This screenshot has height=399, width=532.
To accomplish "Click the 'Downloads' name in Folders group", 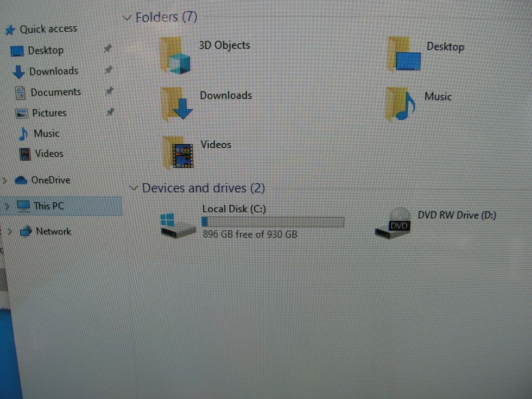I will (226, 95).
